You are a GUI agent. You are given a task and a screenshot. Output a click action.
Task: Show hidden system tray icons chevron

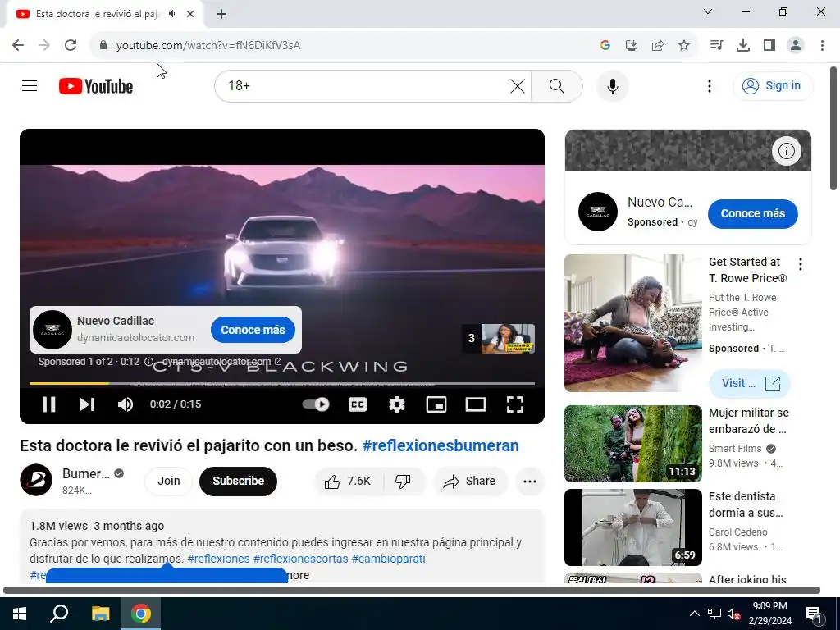click(x=694, y=614)
